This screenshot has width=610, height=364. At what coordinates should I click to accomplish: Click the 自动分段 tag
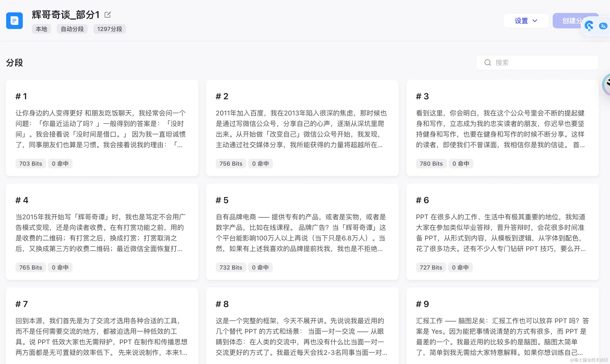coord(72,29)
